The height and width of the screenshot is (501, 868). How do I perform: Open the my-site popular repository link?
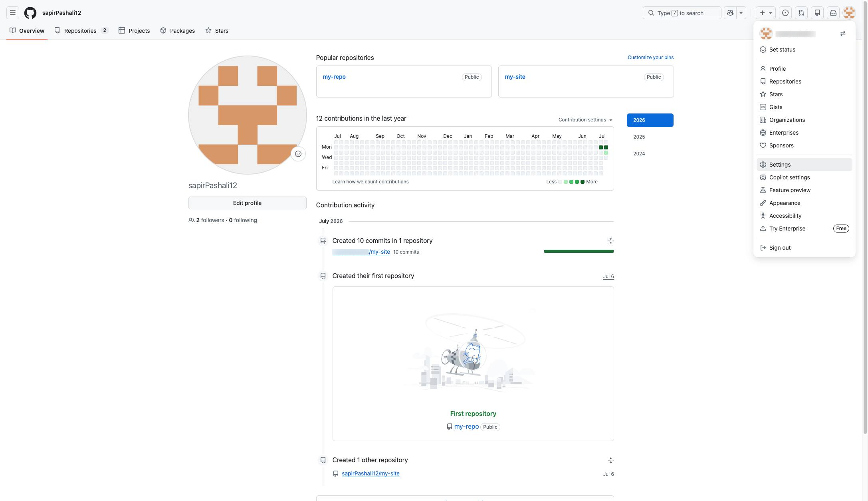[515, 77]
